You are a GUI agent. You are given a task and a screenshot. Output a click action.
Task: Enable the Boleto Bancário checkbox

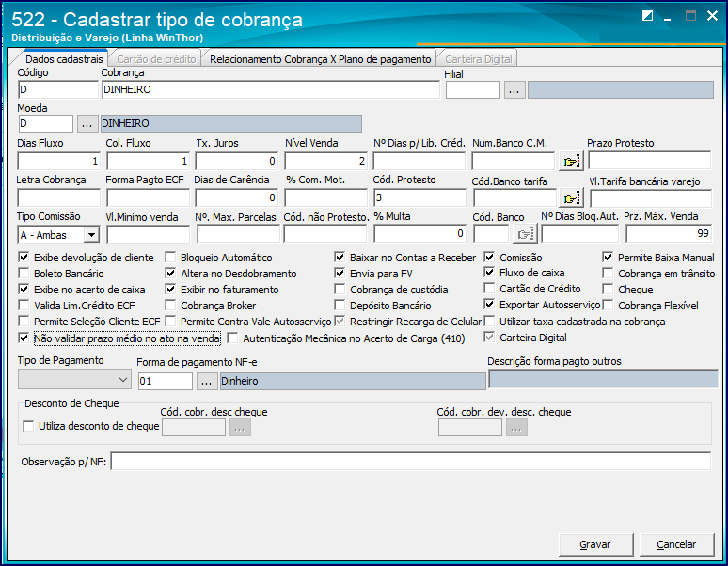24,274
